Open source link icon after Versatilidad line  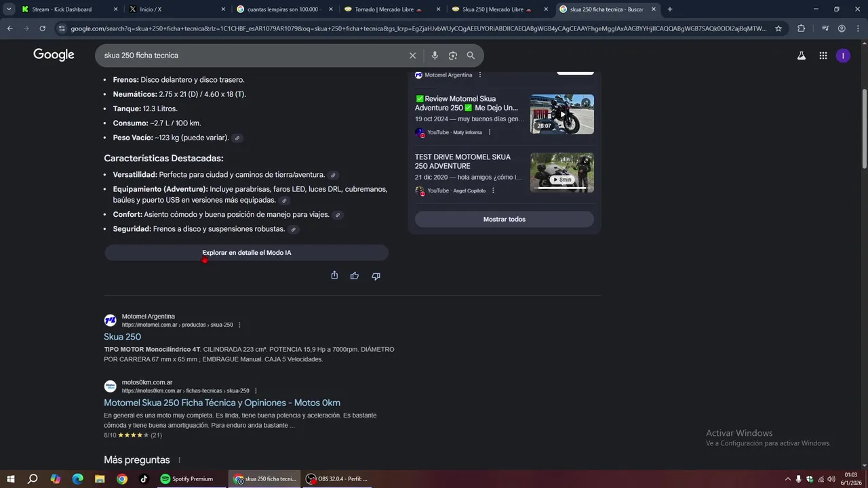tap(333, 176)
